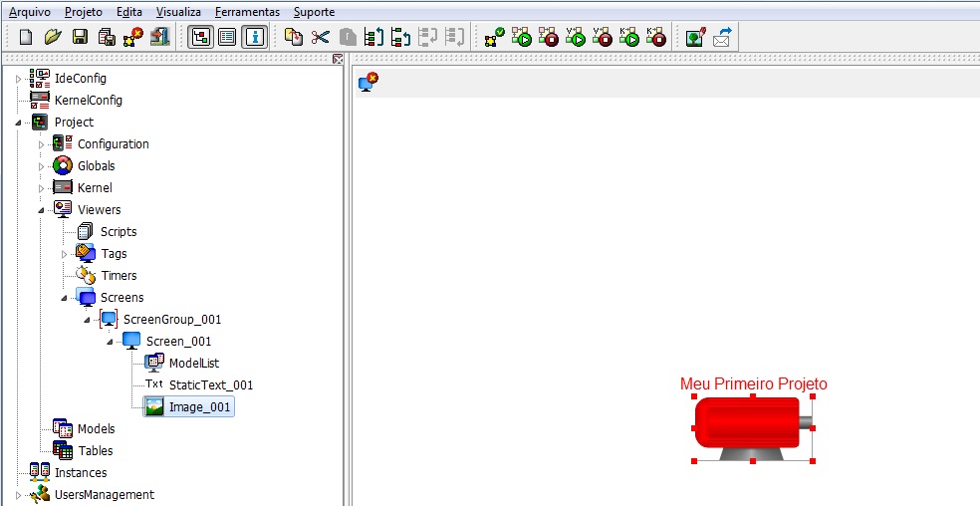This screenshot has width=980, height=506.
Task: Click the first red stop icon
Action: 548,37
